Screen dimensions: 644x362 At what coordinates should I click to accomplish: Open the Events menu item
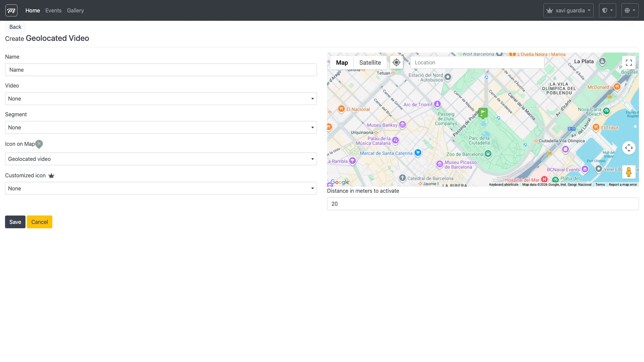click(x=53, y=10)
